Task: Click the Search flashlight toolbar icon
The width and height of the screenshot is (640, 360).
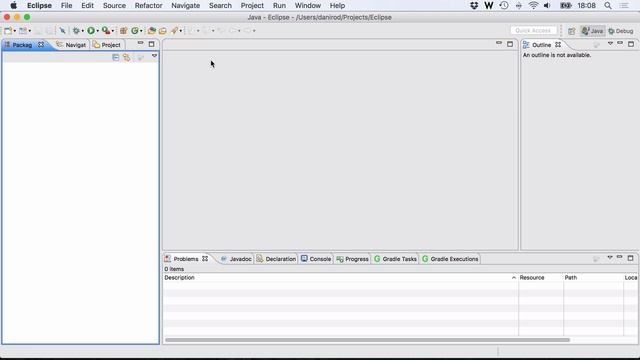Action: 174,31
